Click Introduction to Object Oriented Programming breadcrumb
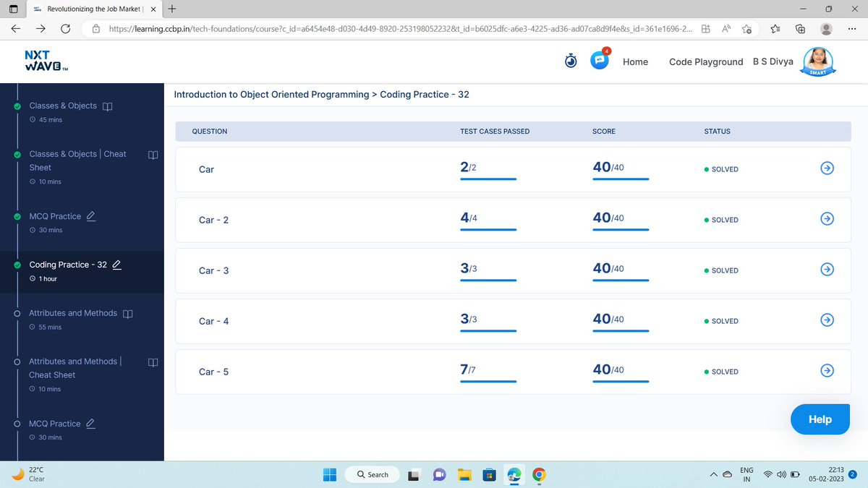 pyautogui.click(x=271, y=94)
